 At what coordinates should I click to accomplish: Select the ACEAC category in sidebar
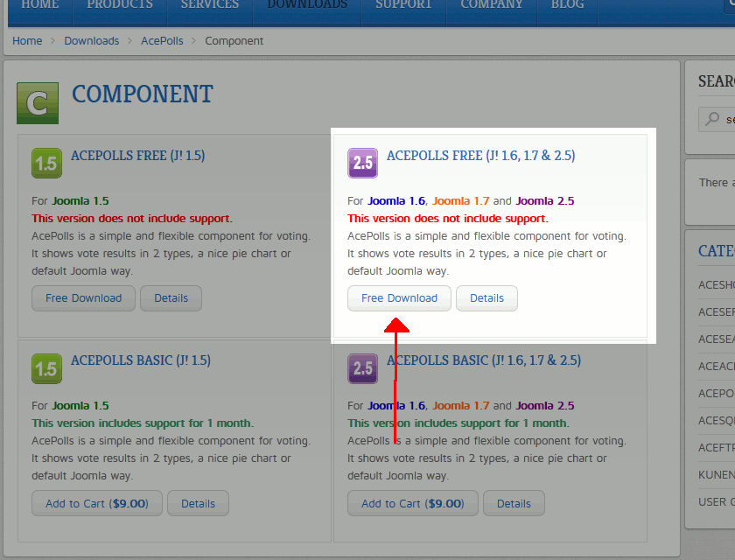tap(717, 366)
